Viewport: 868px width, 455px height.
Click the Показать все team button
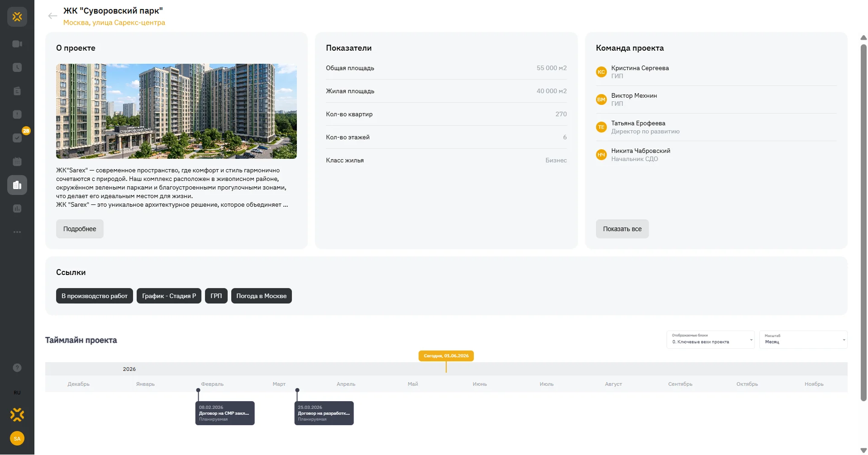pyautogui.click(x=622, y=229)
